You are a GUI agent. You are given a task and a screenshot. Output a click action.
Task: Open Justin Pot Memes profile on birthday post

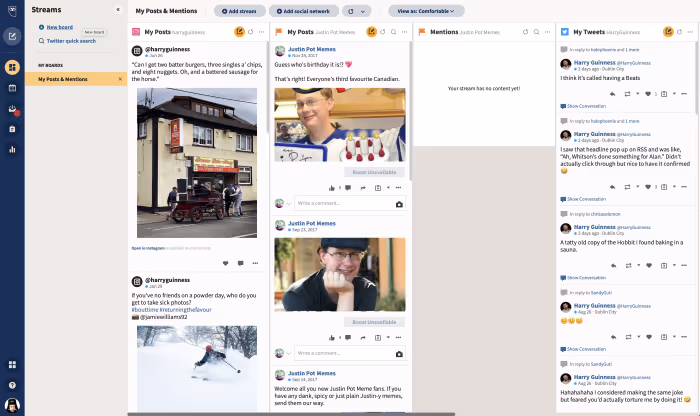click(312, 49)
